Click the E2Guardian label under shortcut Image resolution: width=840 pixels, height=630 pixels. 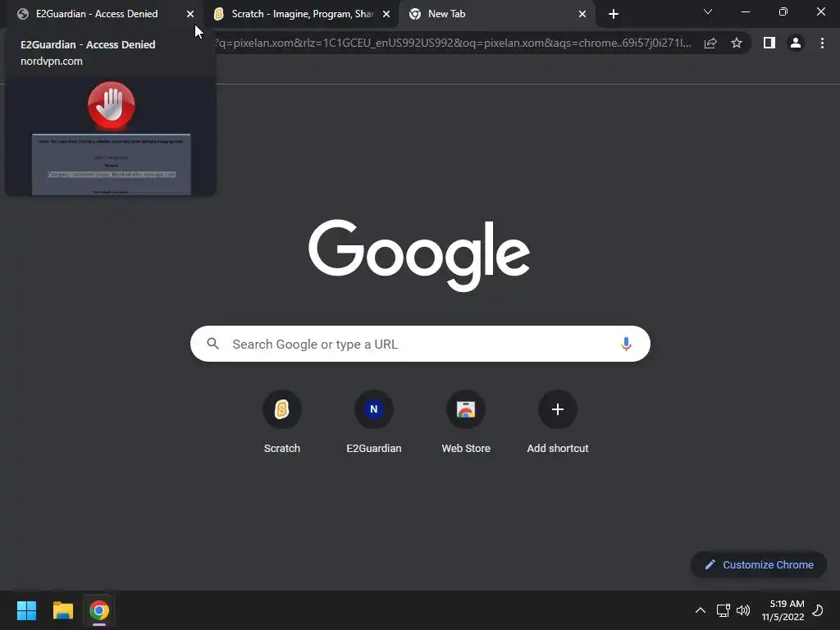click(x=374, y=449)
